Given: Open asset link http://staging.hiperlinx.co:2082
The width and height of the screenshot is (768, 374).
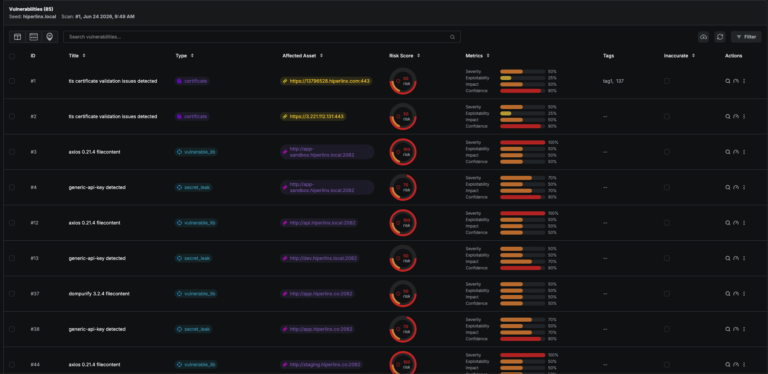Looking at the screenshot, I should tap(322, 365).
